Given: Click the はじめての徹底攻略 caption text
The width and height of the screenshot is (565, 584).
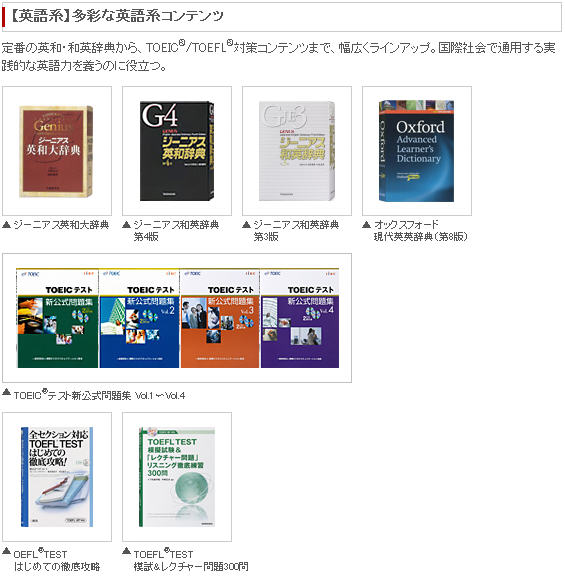Looking at the screenshot, I should (x=57, y=566).
